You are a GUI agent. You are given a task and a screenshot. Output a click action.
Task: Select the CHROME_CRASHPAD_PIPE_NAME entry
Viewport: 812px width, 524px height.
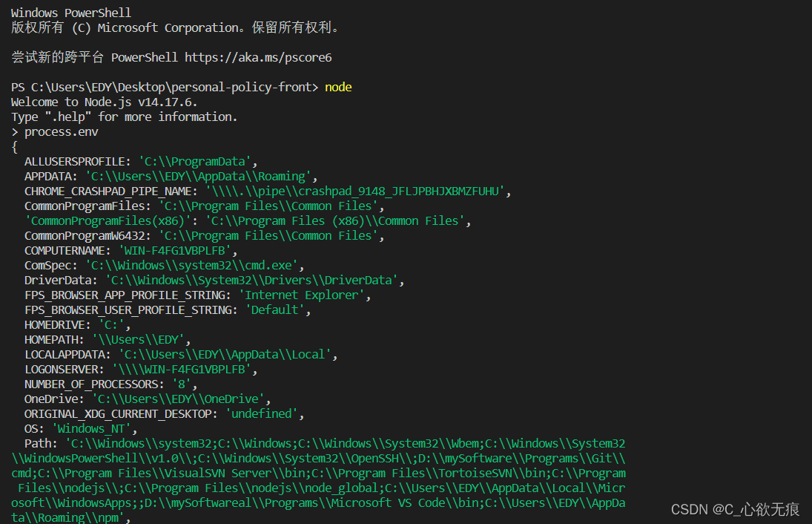pos(267,191)
